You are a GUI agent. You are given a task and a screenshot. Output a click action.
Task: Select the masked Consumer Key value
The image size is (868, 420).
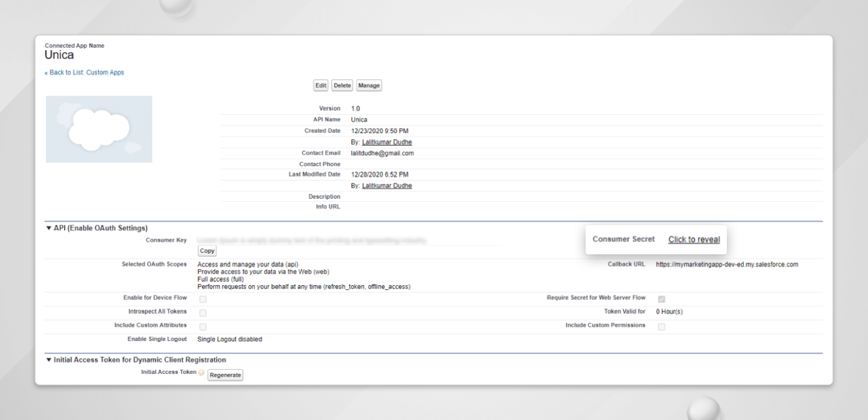[x=350, y=239]
